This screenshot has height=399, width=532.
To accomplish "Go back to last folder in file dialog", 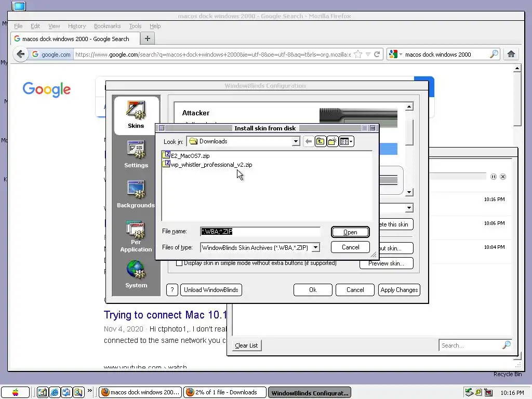I will (x=309, y=141).
